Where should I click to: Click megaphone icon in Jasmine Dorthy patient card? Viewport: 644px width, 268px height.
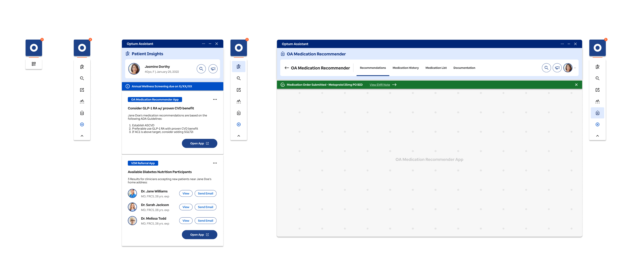tap(213, 69)
